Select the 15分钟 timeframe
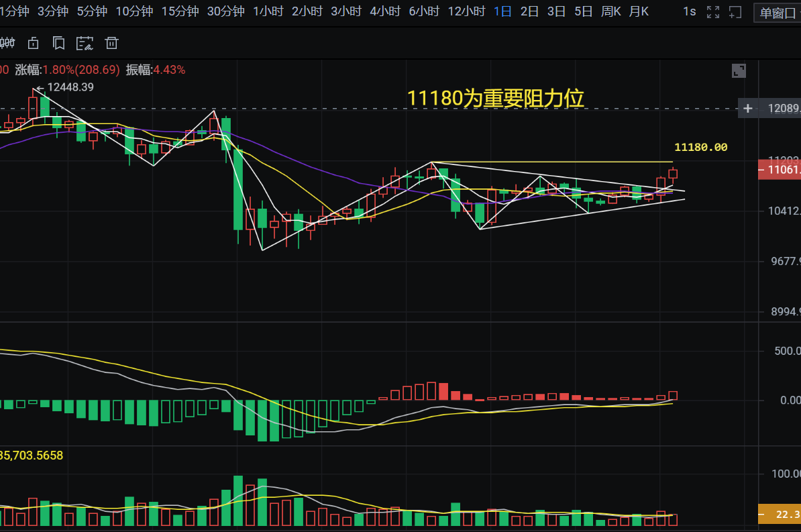This screenshot has width=801, height=532. 180,11
